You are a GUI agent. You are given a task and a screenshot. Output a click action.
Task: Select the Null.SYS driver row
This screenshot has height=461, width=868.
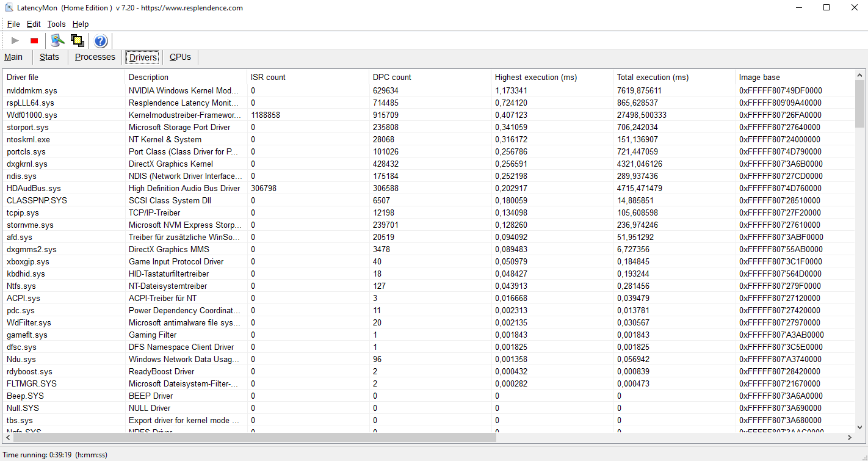click(429, 408)
